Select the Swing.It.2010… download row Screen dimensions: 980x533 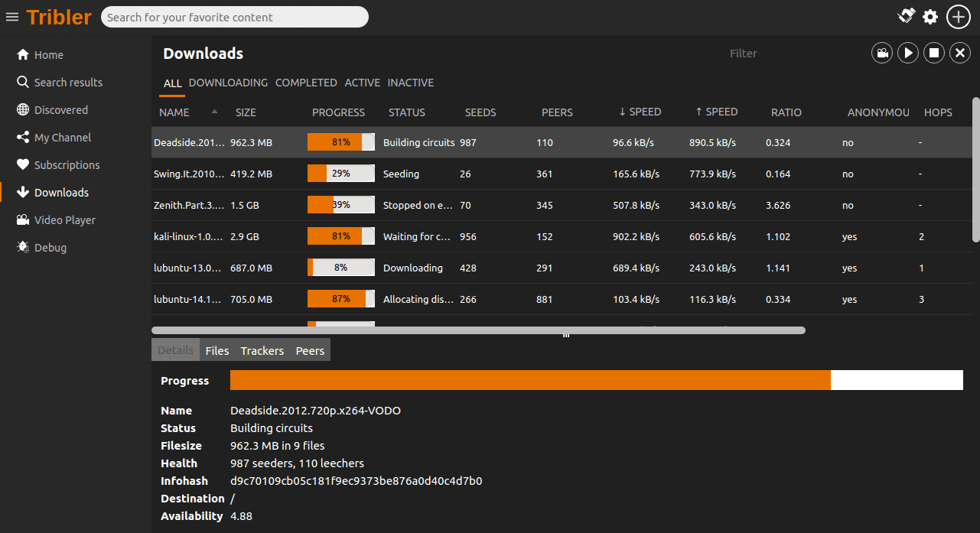tap(562, 174)
